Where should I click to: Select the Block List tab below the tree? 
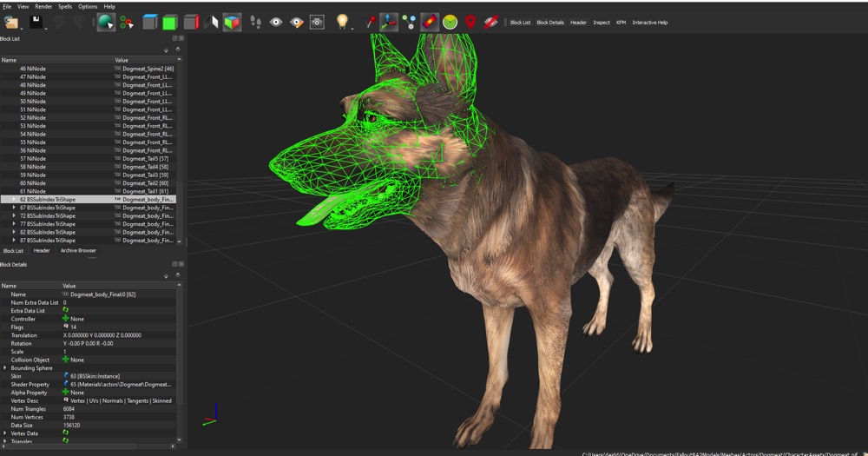(x=13, y=250)
